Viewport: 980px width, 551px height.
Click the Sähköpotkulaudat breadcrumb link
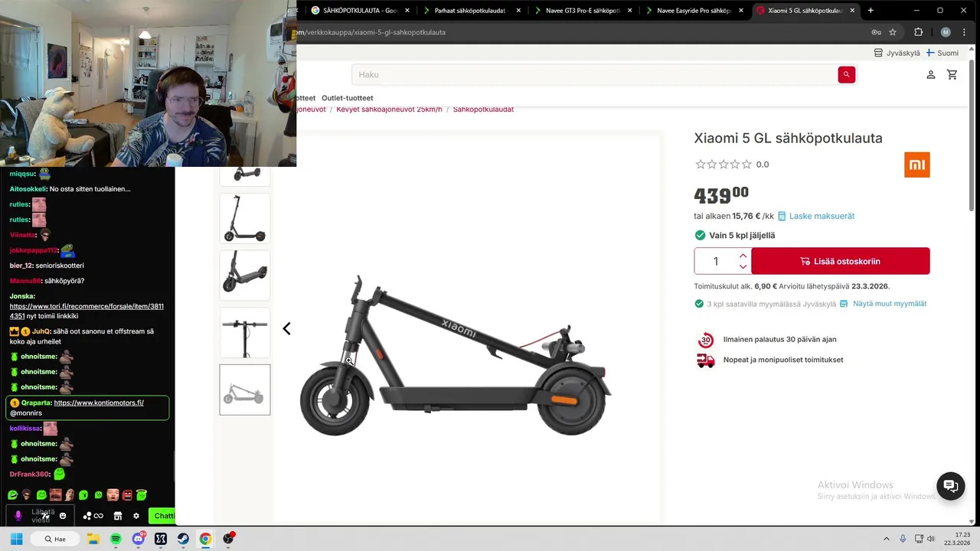483,109
